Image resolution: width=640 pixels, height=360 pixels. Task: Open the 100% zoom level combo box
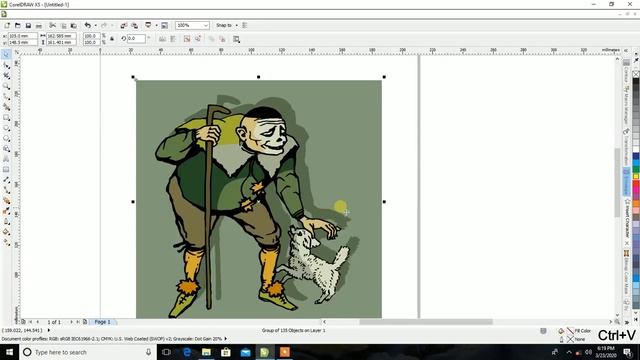click(x=192, y=25)
